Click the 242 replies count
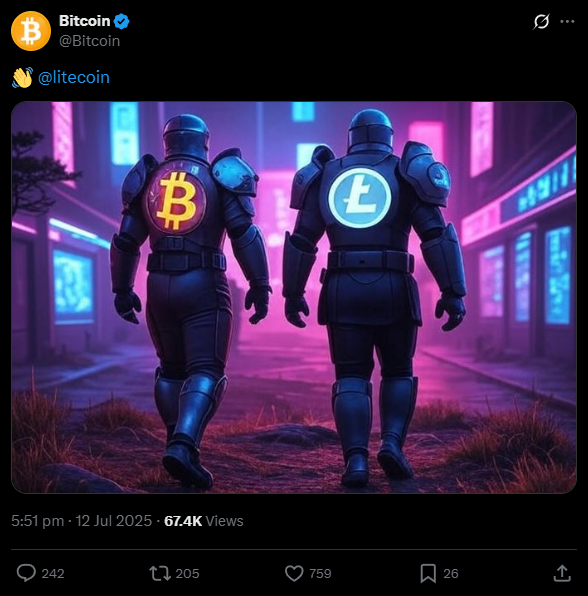Viewport: 588px width, 596px height. 53,573
